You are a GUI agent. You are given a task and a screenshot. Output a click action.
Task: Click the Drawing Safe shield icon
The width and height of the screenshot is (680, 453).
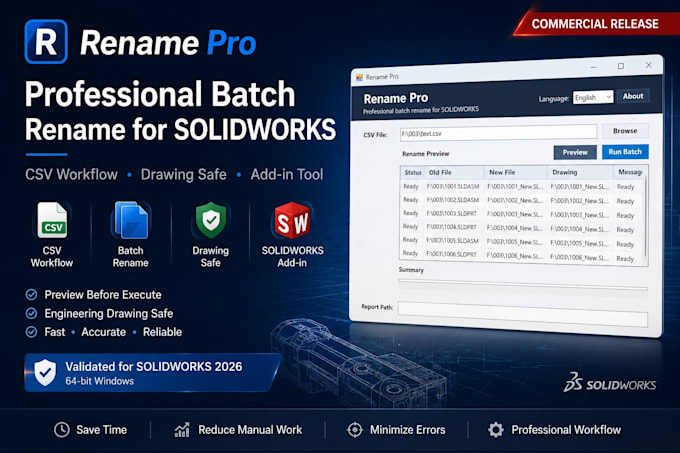(211, 220)
